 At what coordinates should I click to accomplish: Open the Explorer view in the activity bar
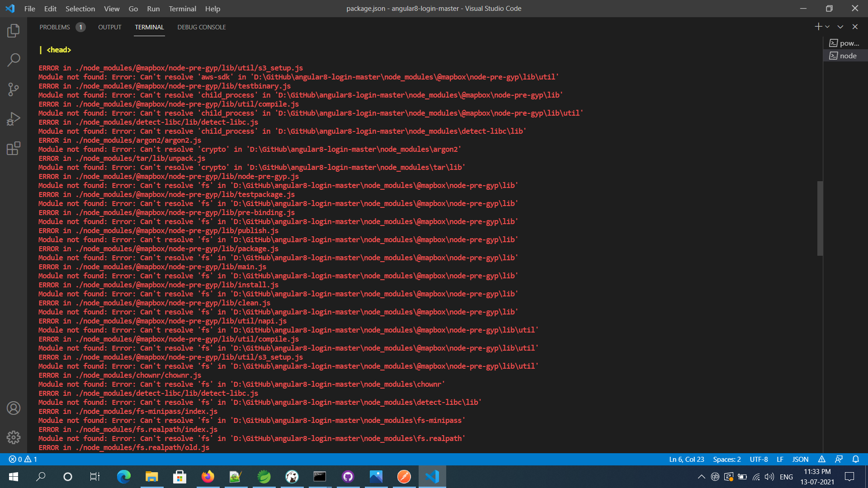pos(14,31)
